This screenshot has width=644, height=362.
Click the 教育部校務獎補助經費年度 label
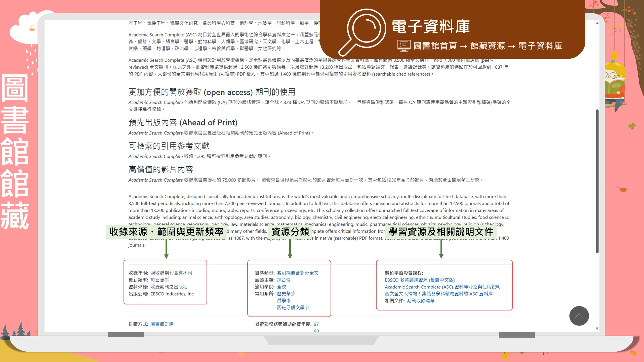(x=283, y=324)
